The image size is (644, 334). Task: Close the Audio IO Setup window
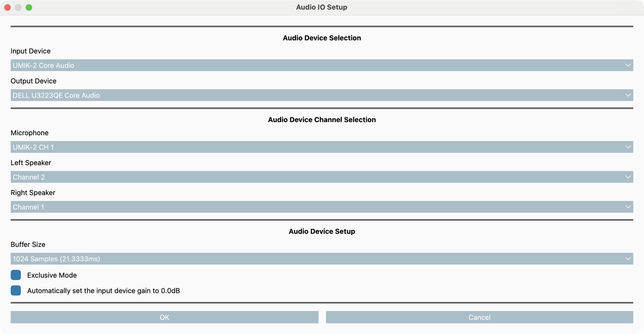[x=7, y=7]
